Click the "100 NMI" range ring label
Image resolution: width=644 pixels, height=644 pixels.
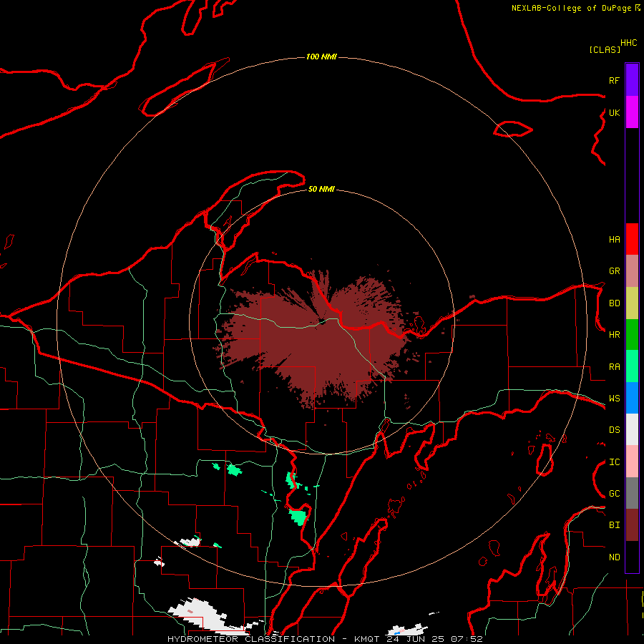(x=321, y=57)
